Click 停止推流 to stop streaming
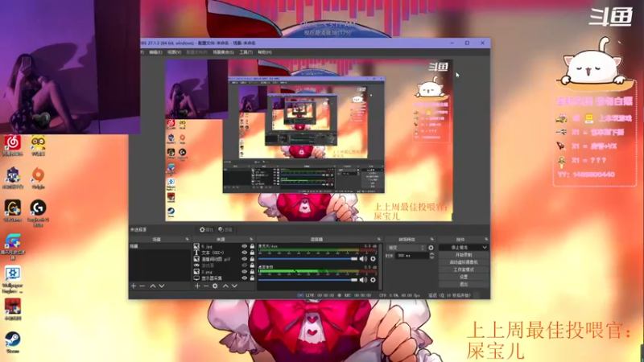This screenshot has width=644, height=362. 460,248
